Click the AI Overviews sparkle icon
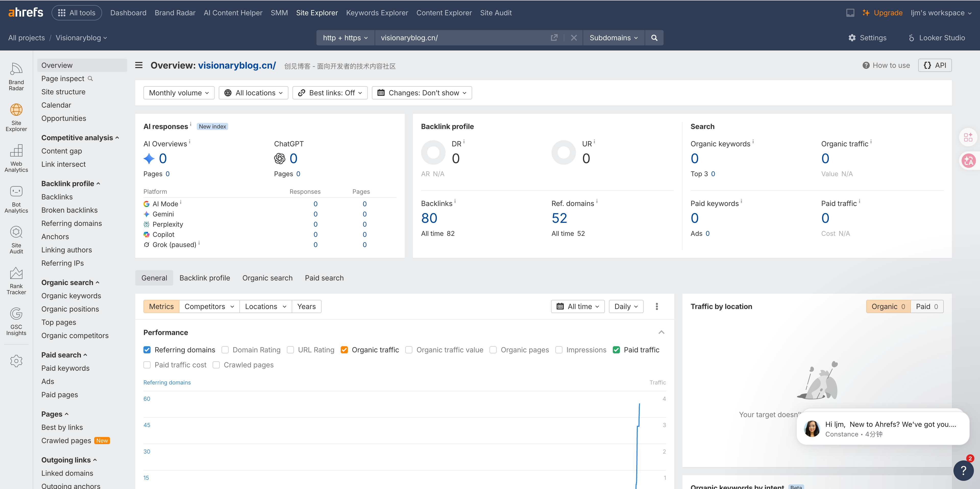Image resolution: width=980 pixels, height=489 pixels. coord(149,158)
